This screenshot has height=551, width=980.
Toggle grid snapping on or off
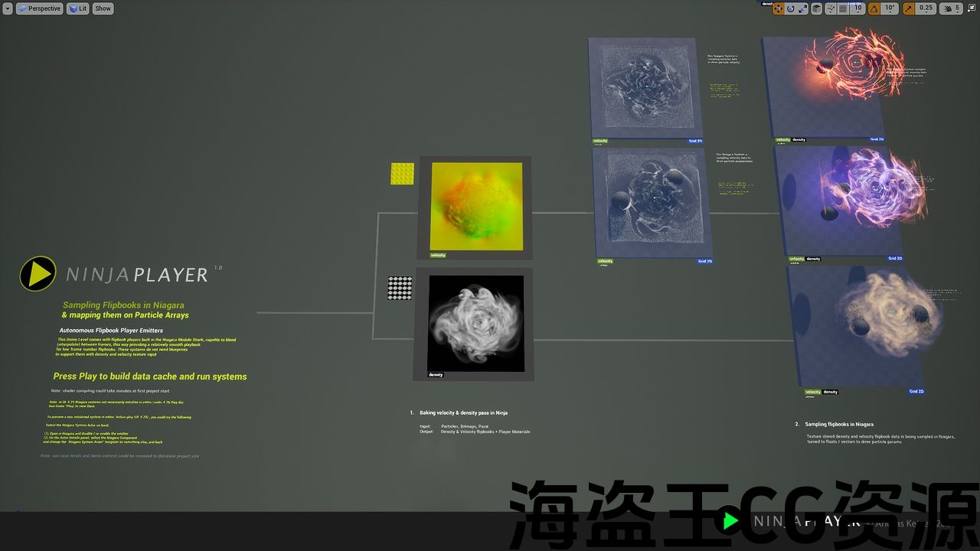[843, 8]
